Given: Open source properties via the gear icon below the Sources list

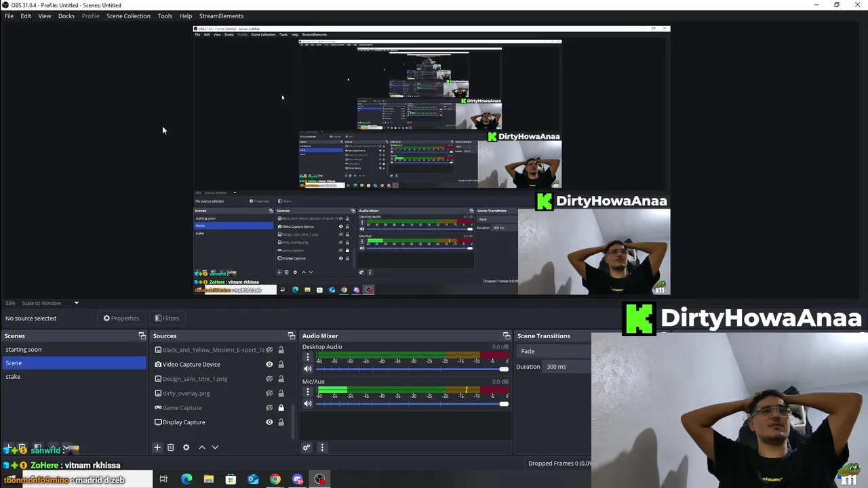Looking at the screenshot, I should (x=186, y=447).
